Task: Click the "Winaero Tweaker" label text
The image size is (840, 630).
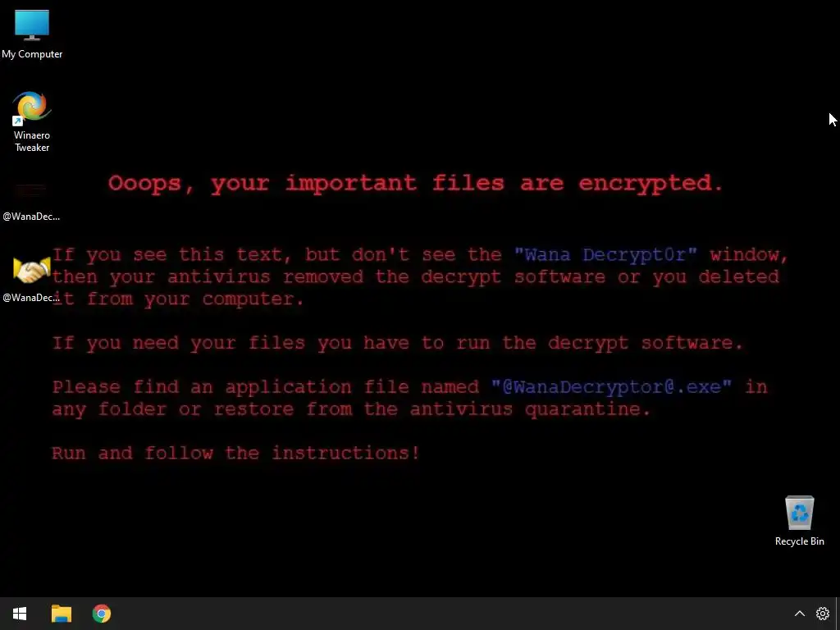Action: point(32,141)
